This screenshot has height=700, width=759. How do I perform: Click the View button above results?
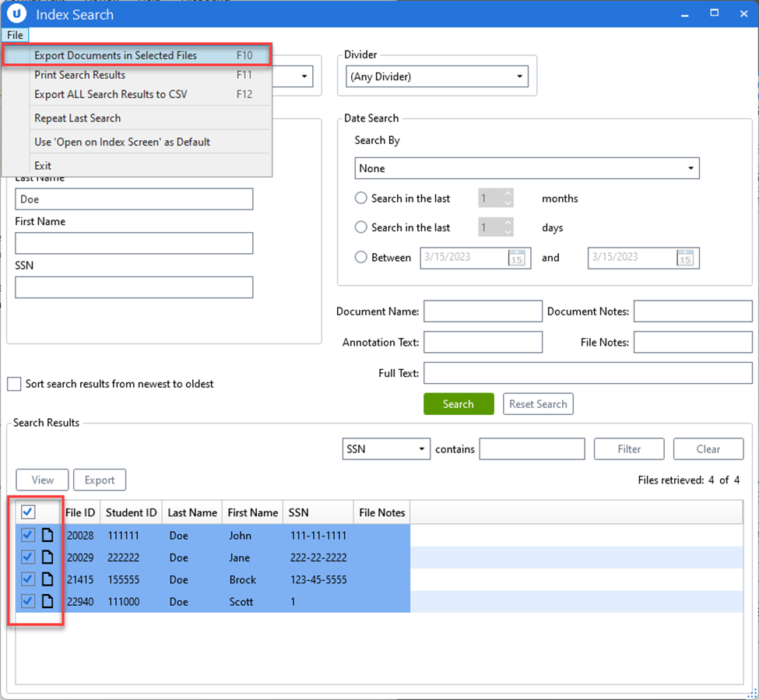point(42,480)
